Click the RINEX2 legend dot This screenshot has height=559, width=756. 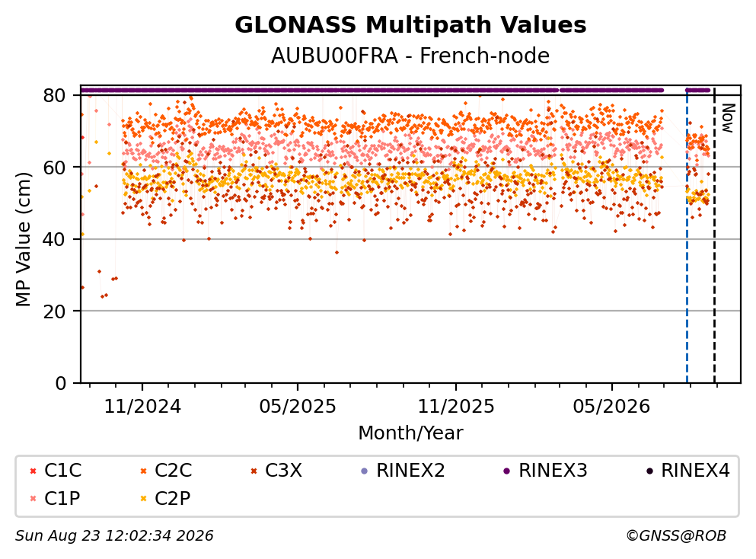pyautogui.click(x=365, y=471)
